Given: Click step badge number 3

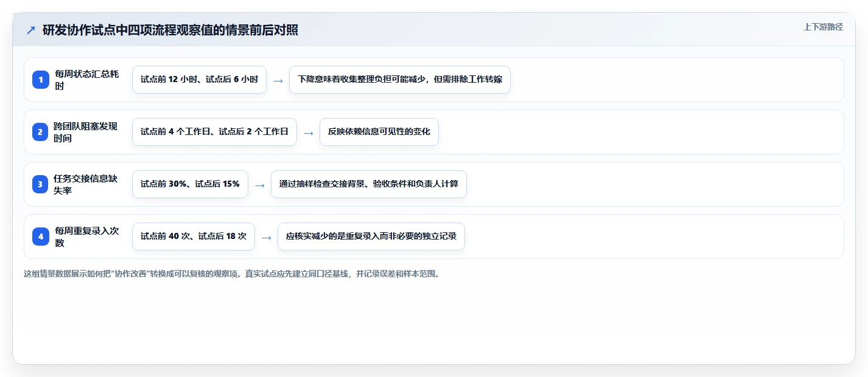Looking at the screenshot, I should click(41, 184).
